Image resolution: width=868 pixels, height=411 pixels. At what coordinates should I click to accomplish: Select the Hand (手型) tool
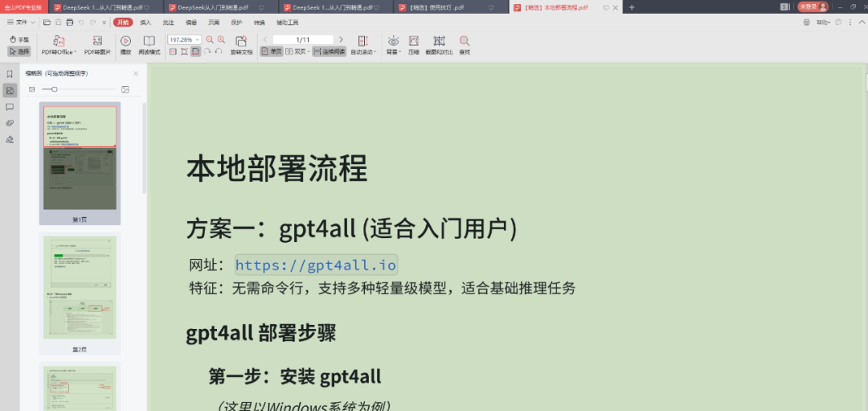(18, 40)
